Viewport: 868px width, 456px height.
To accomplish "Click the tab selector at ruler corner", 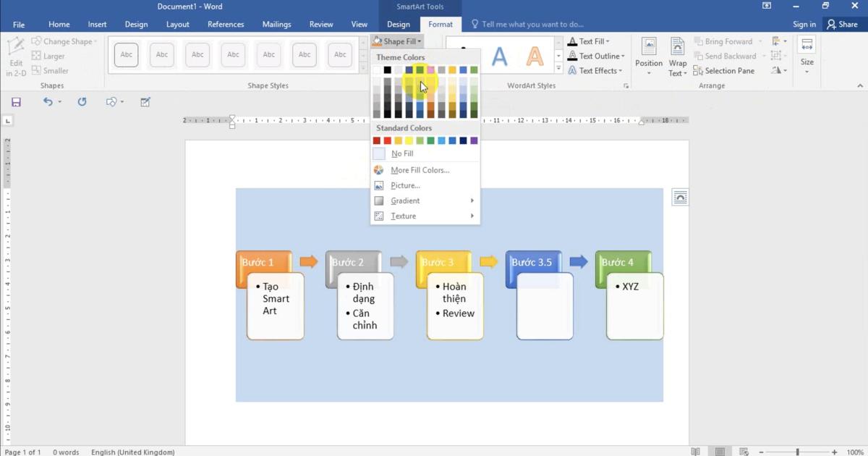I will click(x=8, y=120).
